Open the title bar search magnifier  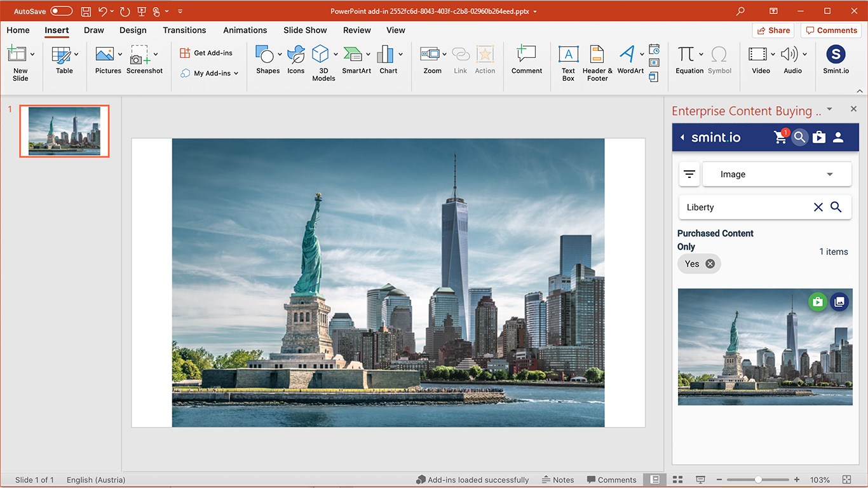740,11
